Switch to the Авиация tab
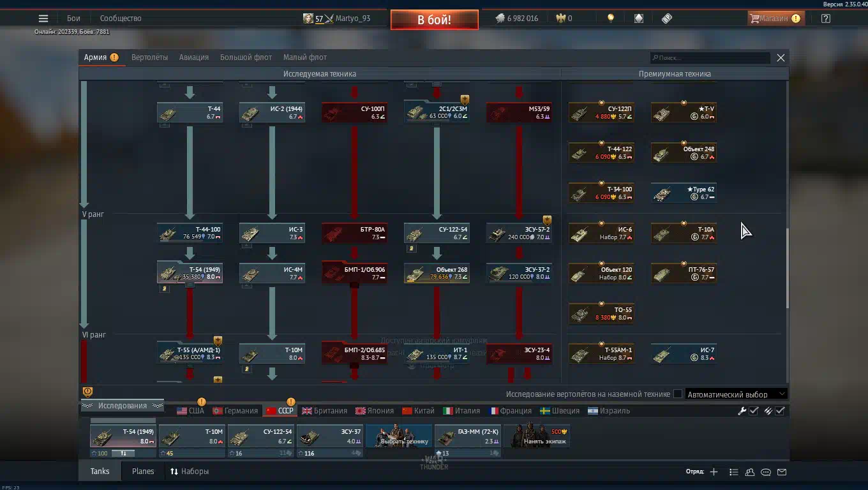Image resolution: width=868 pixels, height=490 pixels. coord(194,57)
